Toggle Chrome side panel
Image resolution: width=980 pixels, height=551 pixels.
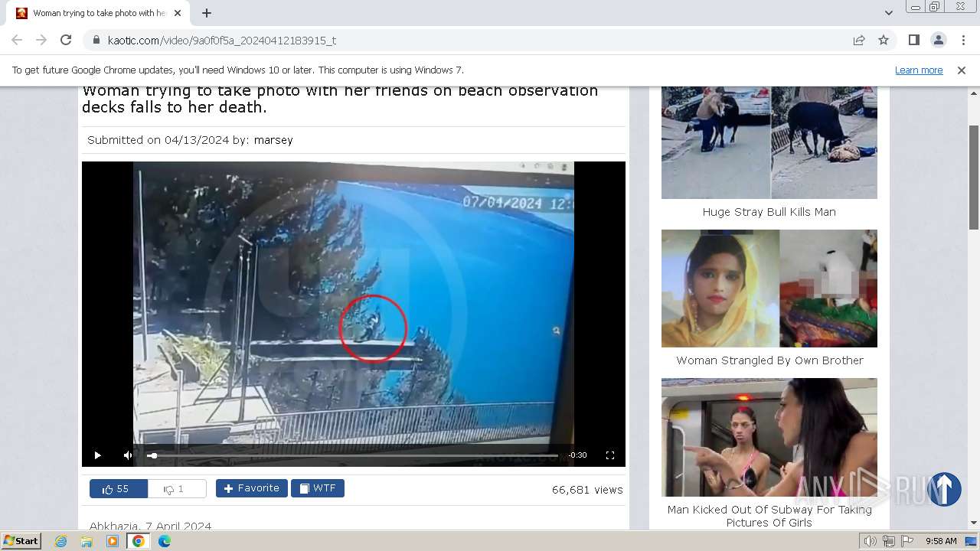tap(913, 40)
